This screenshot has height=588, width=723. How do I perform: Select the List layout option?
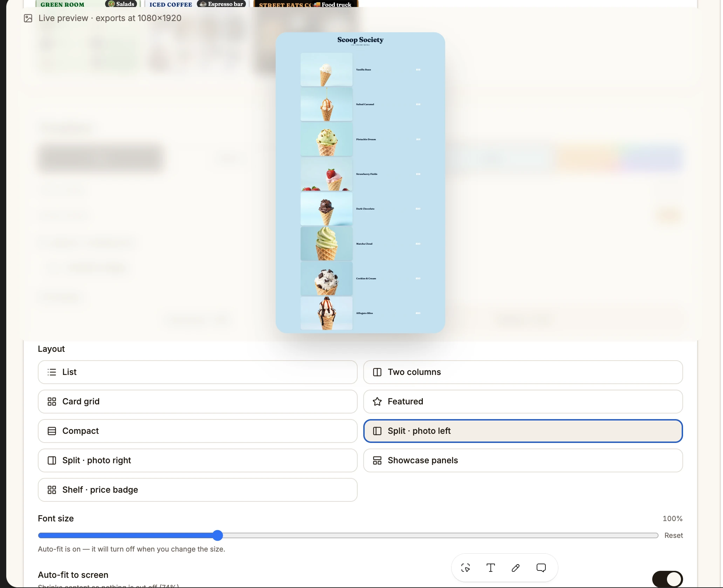(198, 372)
